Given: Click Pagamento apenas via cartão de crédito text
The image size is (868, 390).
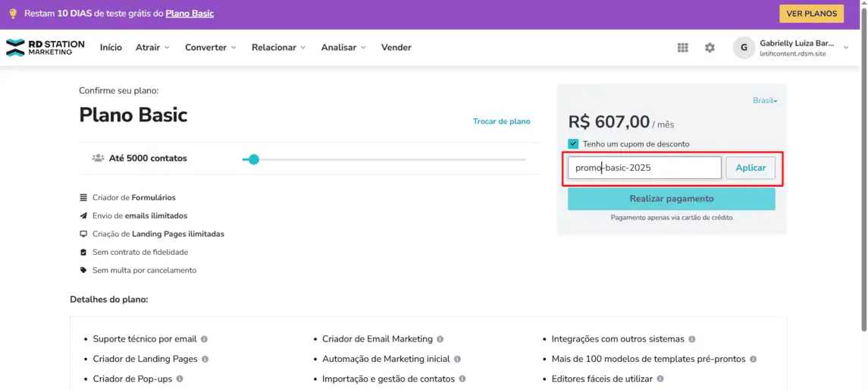Looking at the screenshot, I should point(672,218).
